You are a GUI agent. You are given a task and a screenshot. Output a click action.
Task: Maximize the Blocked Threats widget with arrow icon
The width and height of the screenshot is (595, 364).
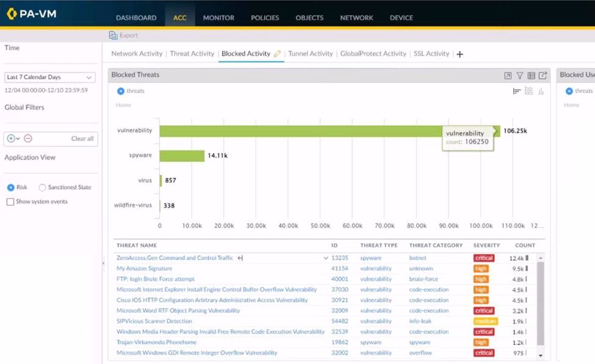pyautogui.click(x=508, y=76)
